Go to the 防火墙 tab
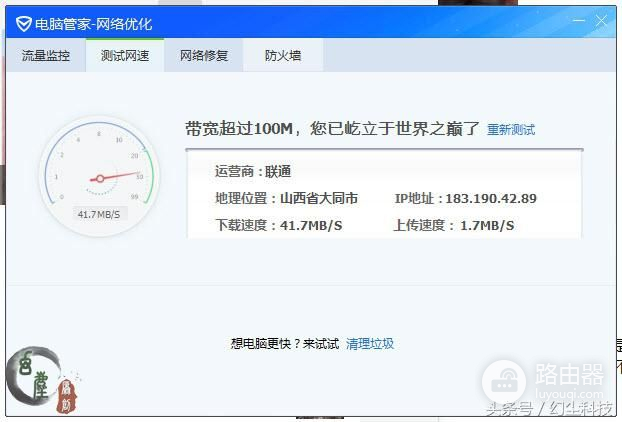622x422 pixels. tap(283, 56)
